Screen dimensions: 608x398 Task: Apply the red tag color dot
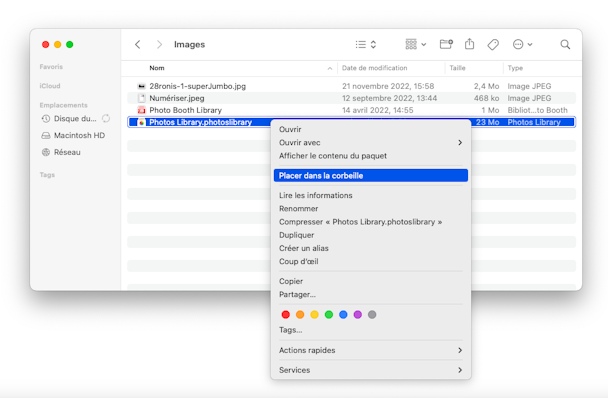286,315
